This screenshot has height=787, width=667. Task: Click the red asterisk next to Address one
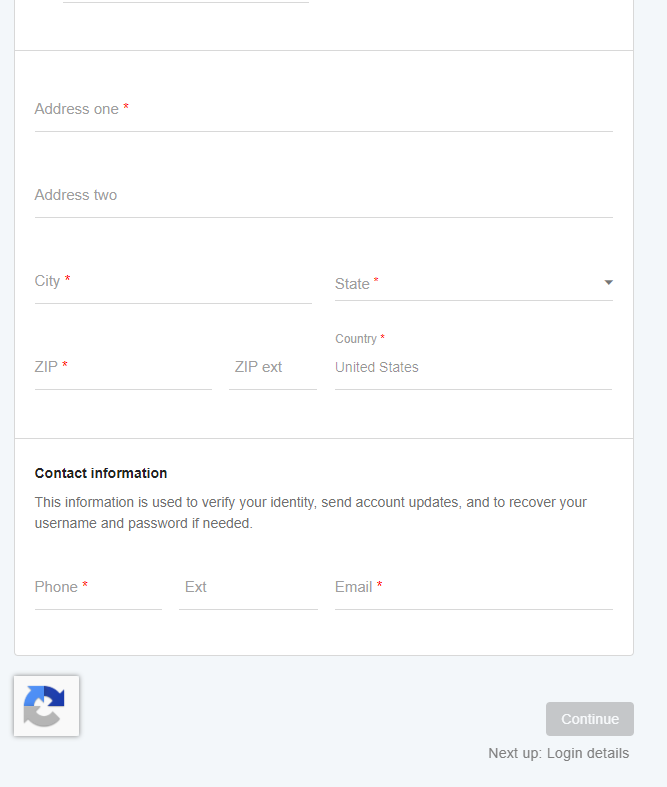click(x=126, y=106)
